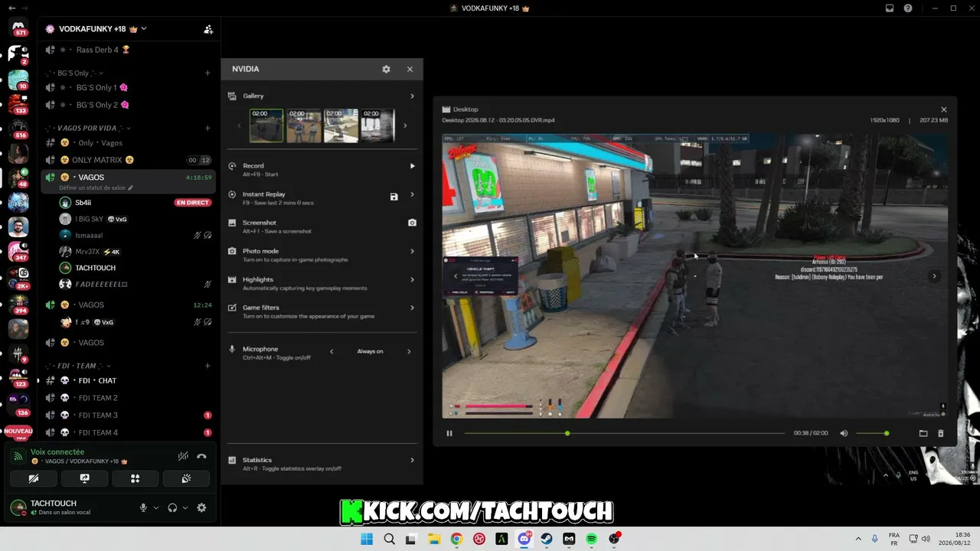Toggle the camera on in voice panel

(x=34, y=478)
